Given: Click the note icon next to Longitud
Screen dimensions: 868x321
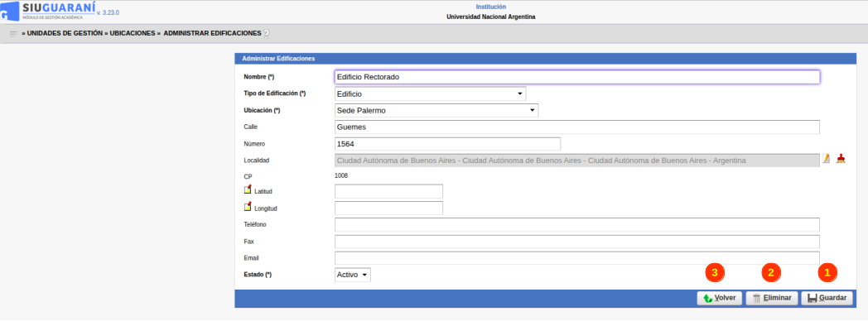Looking at the screenshot, I should (x=248, y=207).
